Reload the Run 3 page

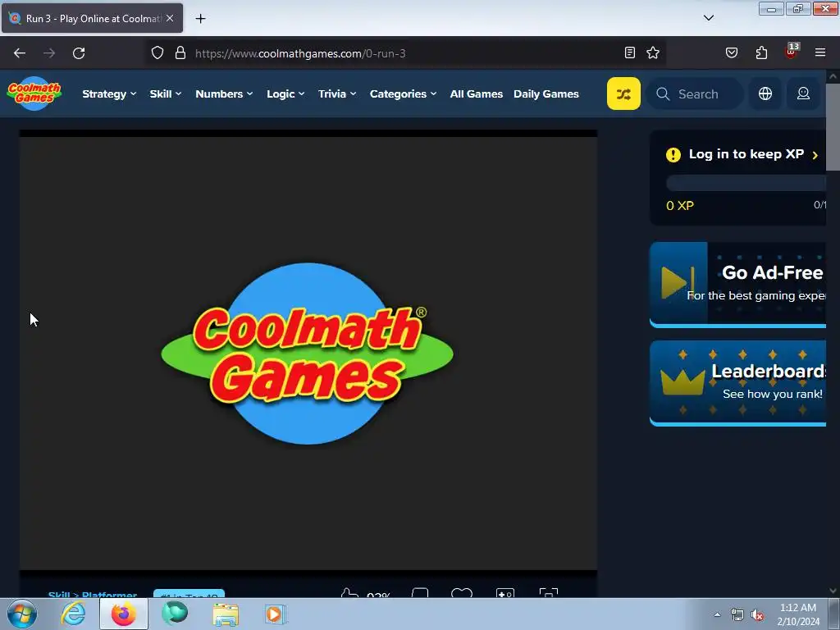tap(79, 53)
